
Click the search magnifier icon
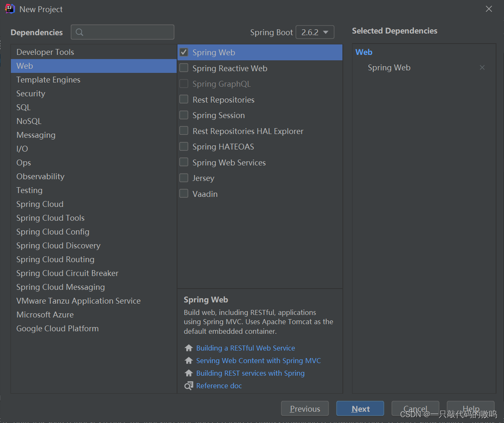(80, 32)
